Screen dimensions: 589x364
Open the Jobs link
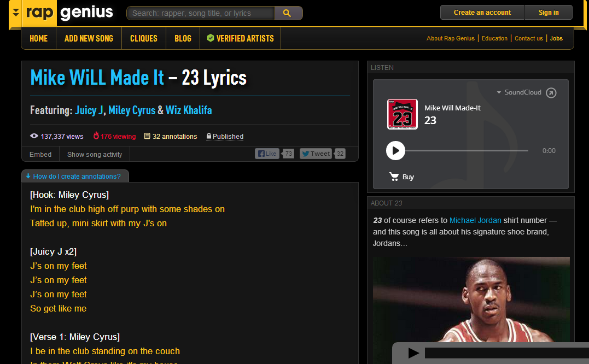pos(556,38)
